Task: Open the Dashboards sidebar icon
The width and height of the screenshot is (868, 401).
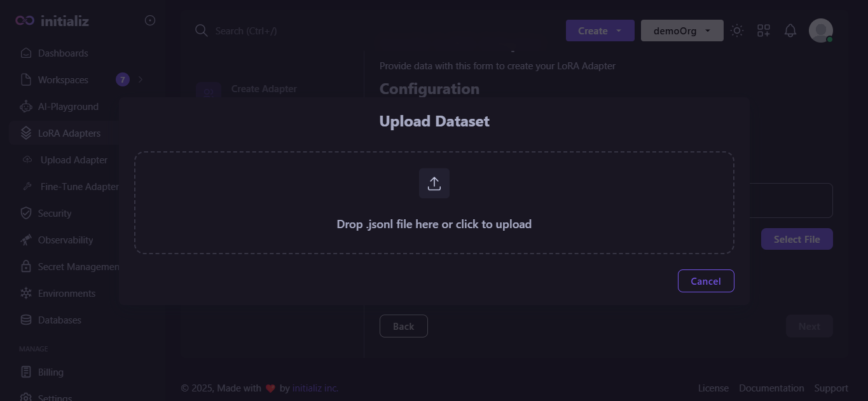Action: (x=26, y=53)
